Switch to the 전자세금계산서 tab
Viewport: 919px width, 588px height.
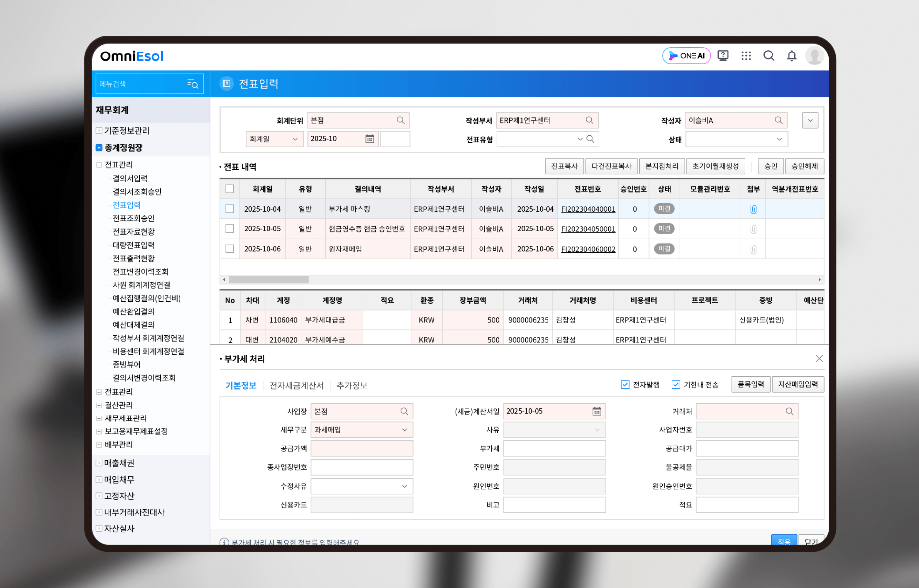pyautogui.click(x=296, y=386)
